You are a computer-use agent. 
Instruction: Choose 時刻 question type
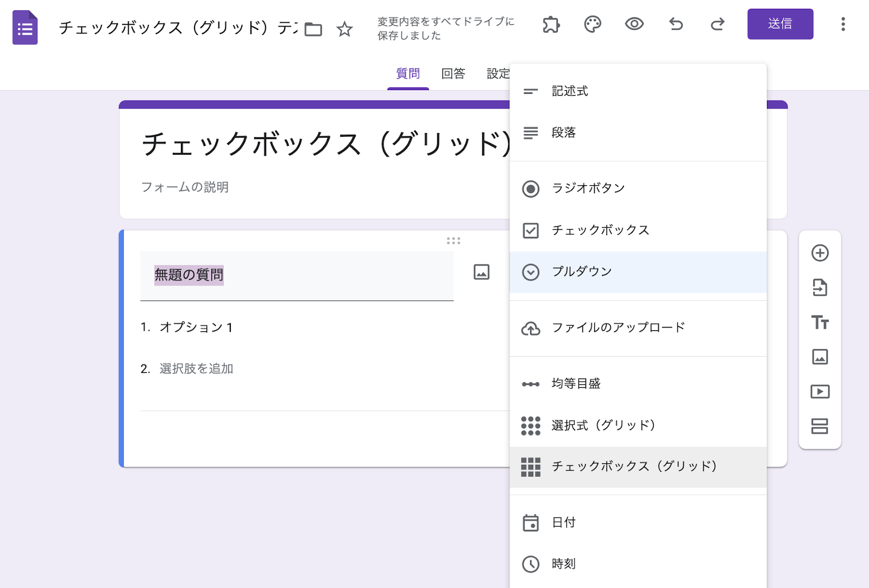638,564
